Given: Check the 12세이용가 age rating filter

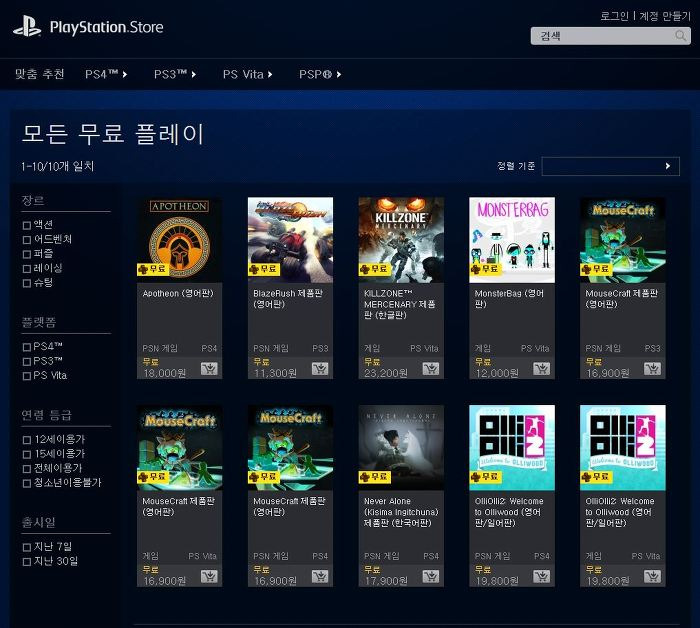Looking at the screenshot, I should [x=27, y=440].
